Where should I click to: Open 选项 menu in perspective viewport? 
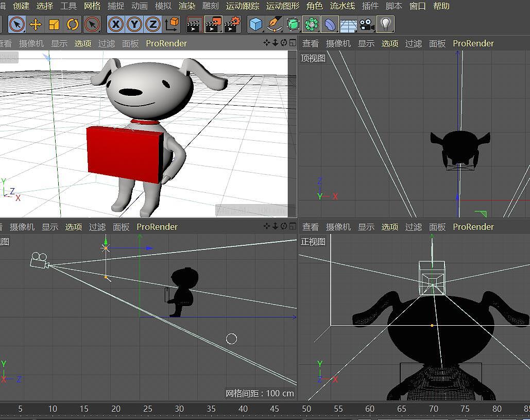tap(83, 43)
